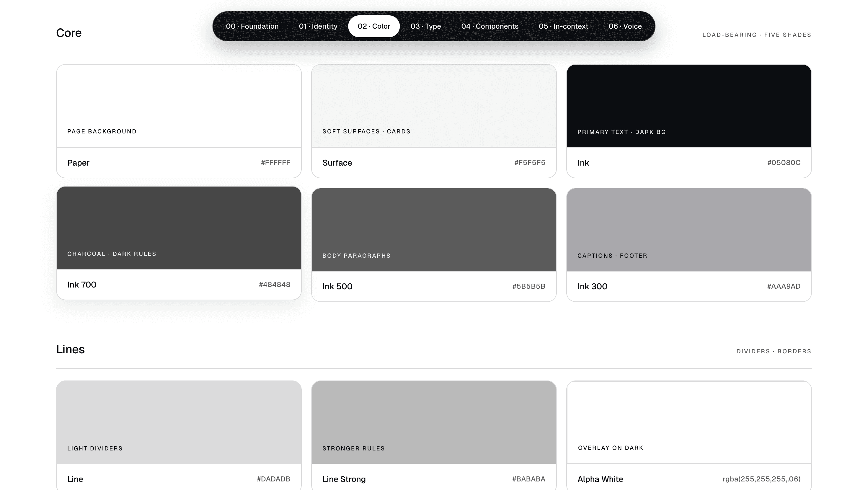Click the rgba(255,255,255,.06) value

[x=761, y=479]
